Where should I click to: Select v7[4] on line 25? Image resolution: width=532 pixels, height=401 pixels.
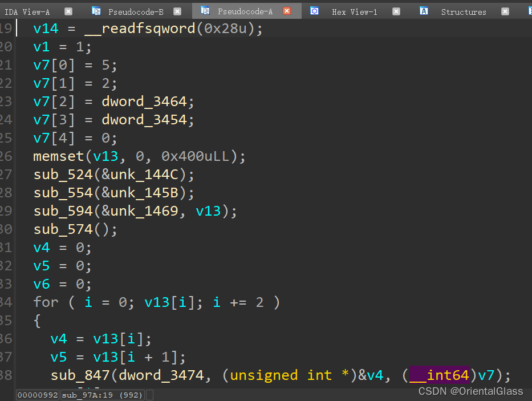(x=54, y=138)
